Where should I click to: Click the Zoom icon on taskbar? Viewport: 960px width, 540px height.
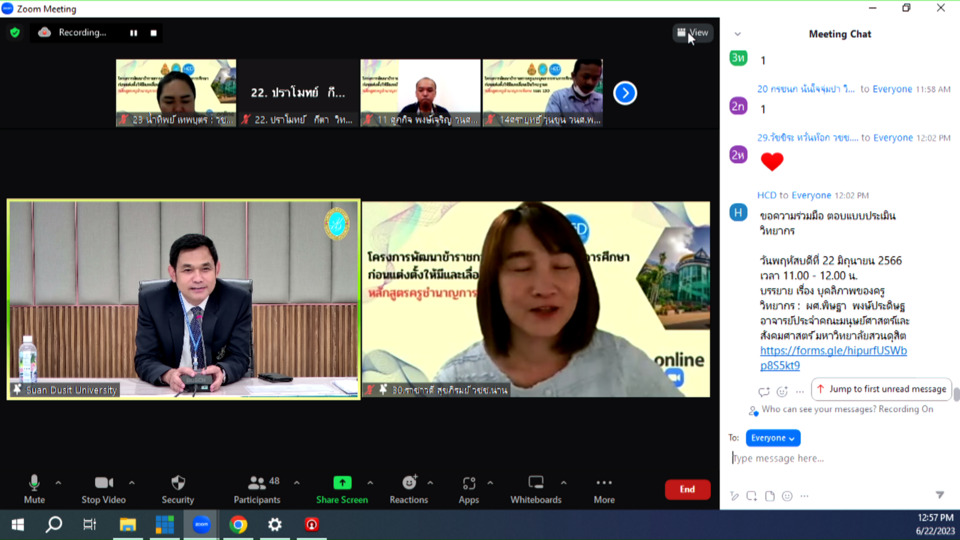pos(201,525)
